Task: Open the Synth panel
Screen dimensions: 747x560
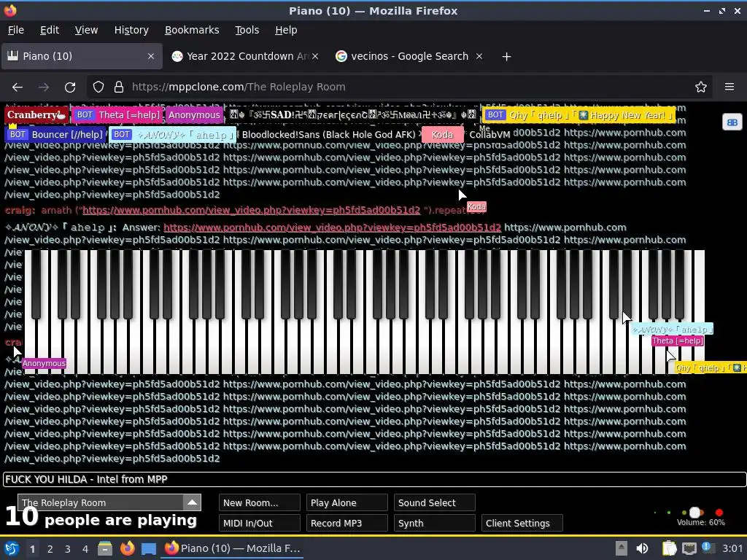Action: tap(435, 523)
